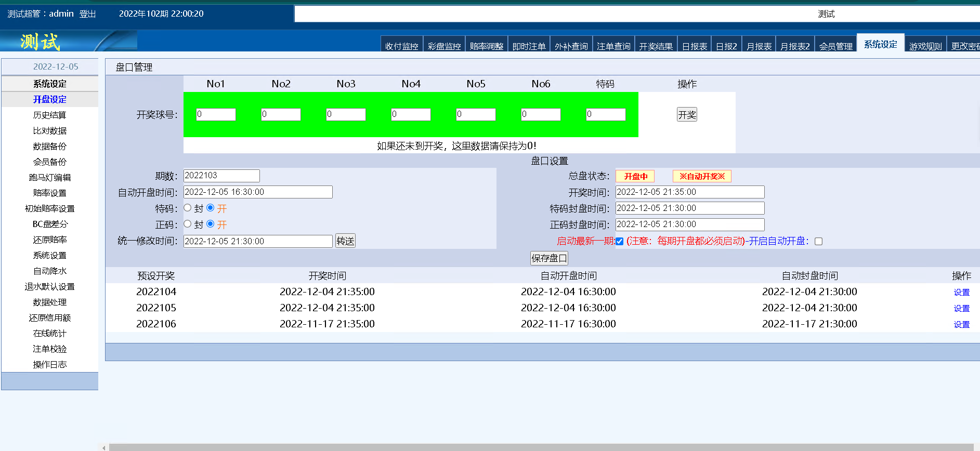980x451 pixels.
Task: Click the 开奖 button
Action: 687,114
